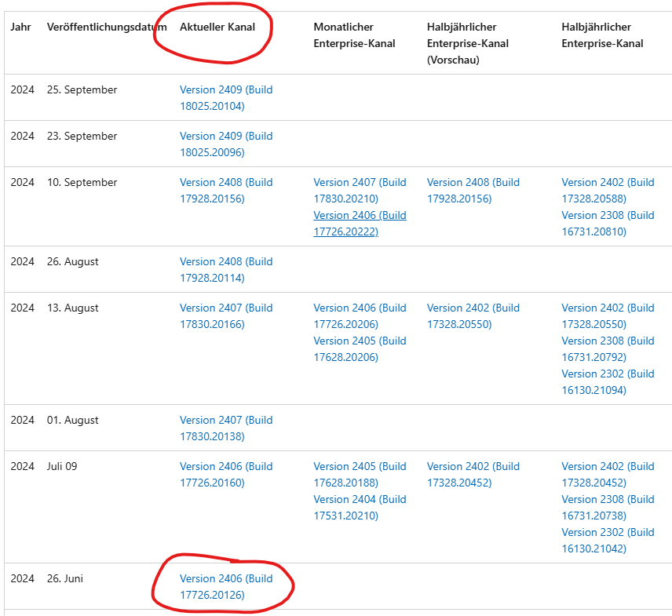
Task: Click the 'Veröffentlichungsdatum' column header
Action: click(107, 27)
